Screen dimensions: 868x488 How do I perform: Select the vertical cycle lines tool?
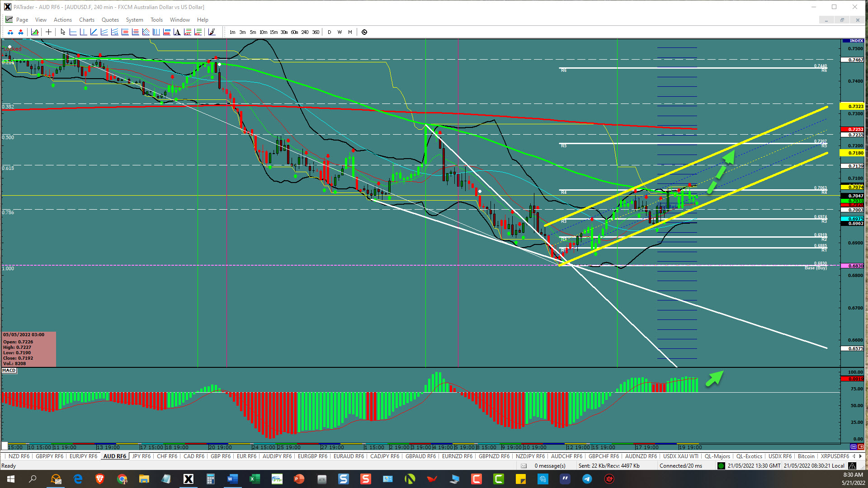point(156,32)
